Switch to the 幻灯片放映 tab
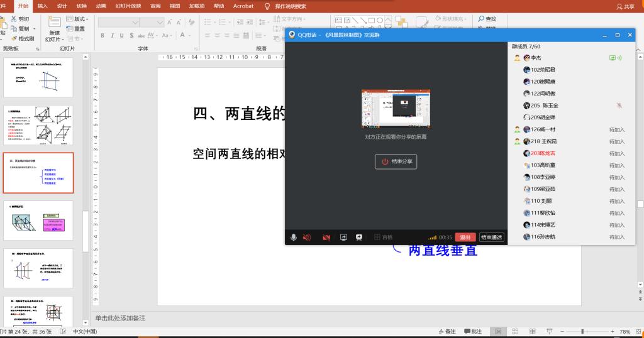 click(x=128, y=6)
